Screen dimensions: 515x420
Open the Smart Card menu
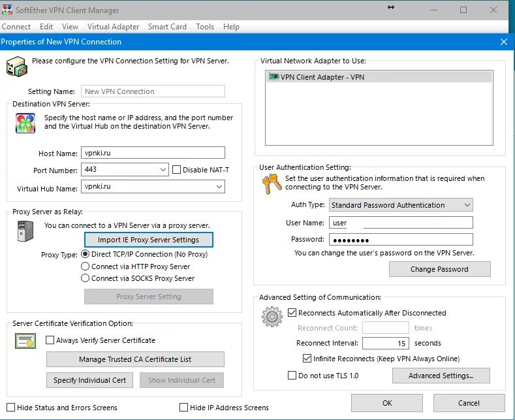(167, 27)
